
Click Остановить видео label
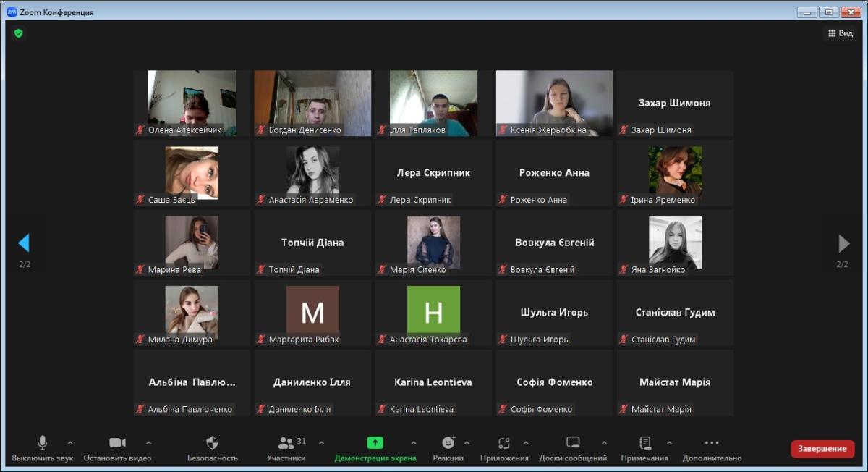tap(117, 458)
